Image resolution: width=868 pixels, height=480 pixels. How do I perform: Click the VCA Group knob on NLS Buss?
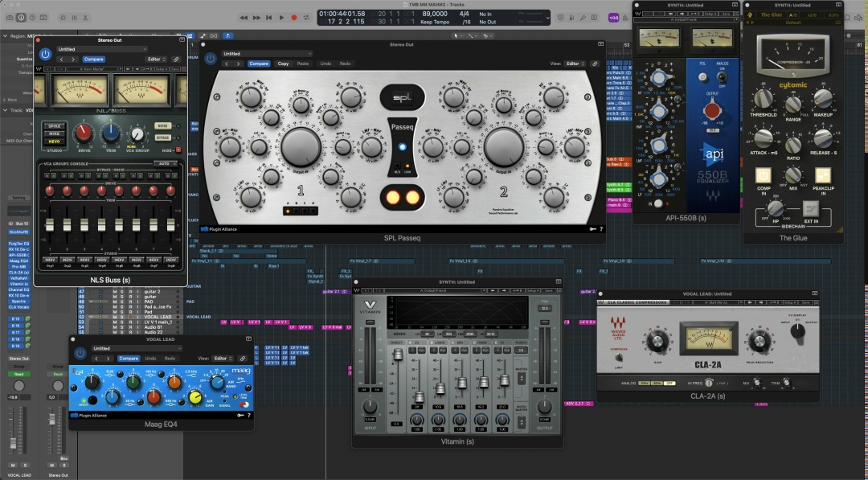click(137, 134)
